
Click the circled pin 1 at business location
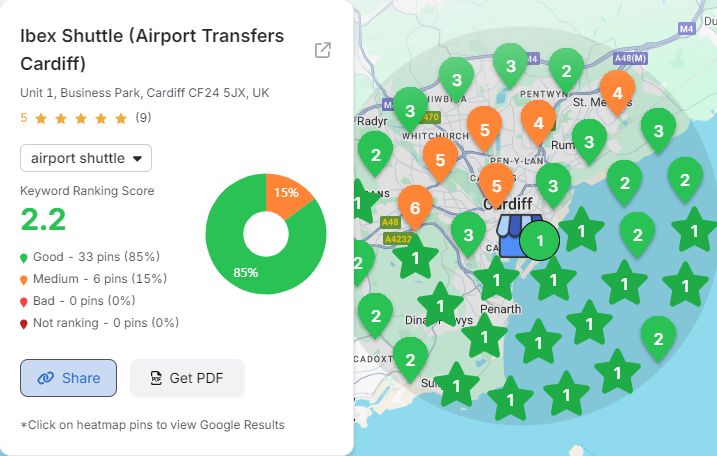(x=540, y=240)
